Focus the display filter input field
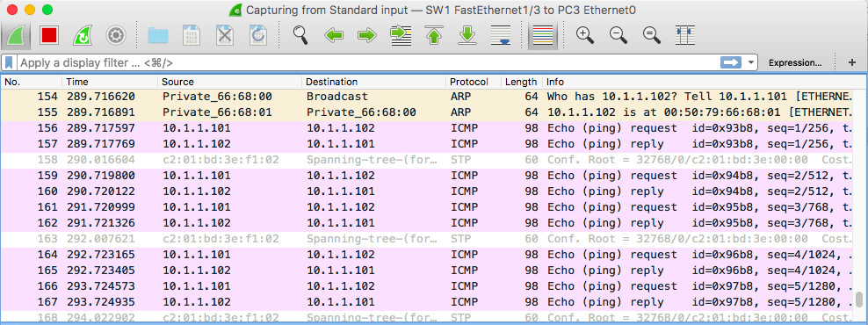The height and width of the screenshot is (325, 868). point(368,62)
